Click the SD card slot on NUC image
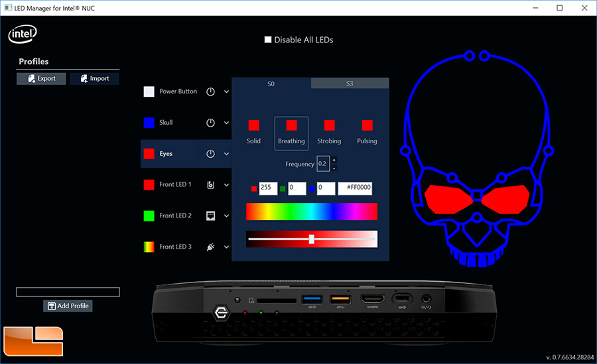 click(277, 301)
